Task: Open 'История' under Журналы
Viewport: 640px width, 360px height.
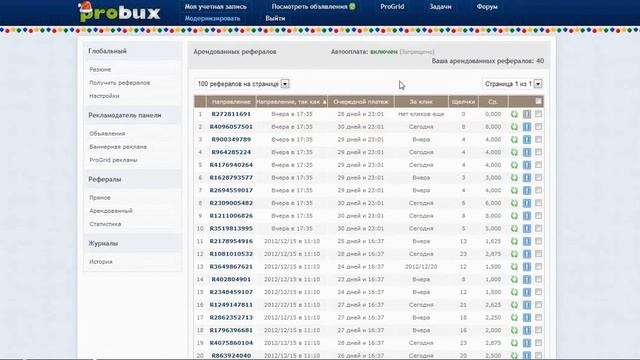Action: click(x=100, y=262)
